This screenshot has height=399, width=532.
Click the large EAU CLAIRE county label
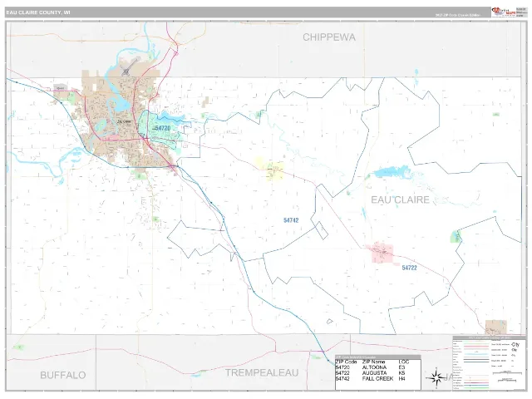pyautogui.click(x=400, y=199)
